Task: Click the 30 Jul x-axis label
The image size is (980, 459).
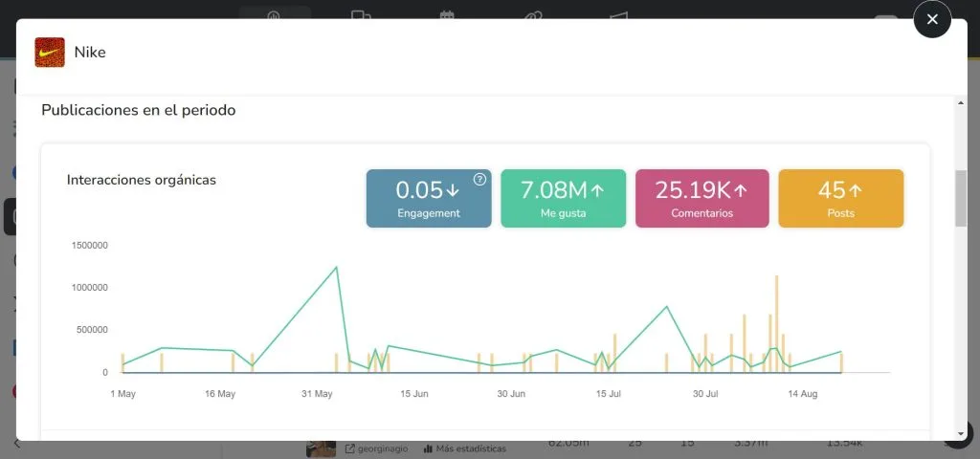Action: pyautogui.click(x=705, y=394)
